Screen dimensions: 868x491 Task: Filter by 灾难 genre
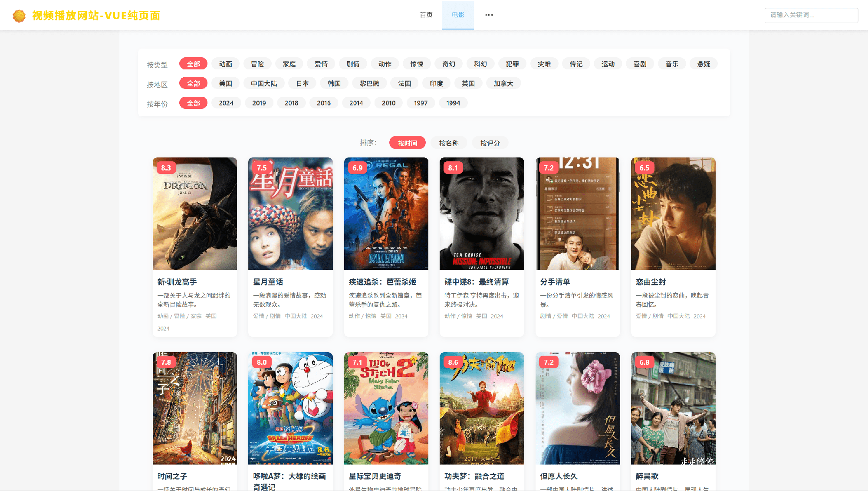click(x=544, y=64)
